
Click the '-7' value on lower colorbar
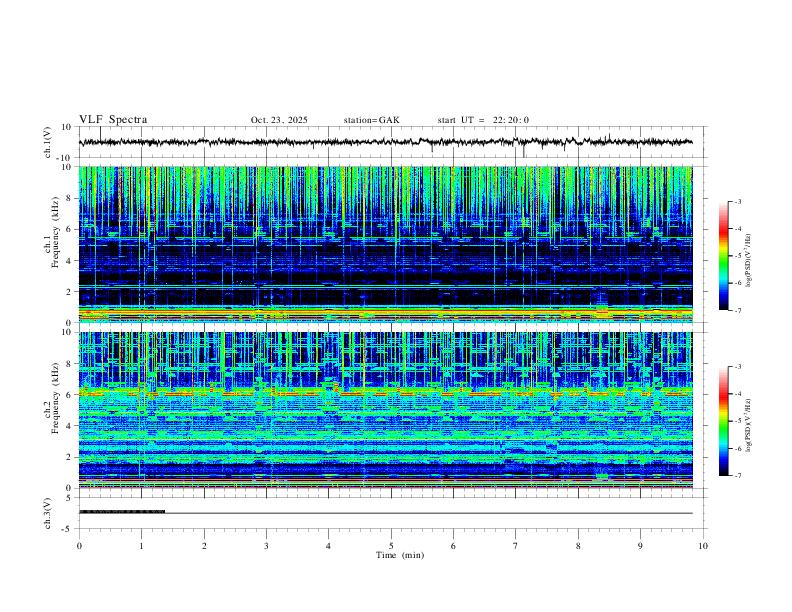coord(737,475)
